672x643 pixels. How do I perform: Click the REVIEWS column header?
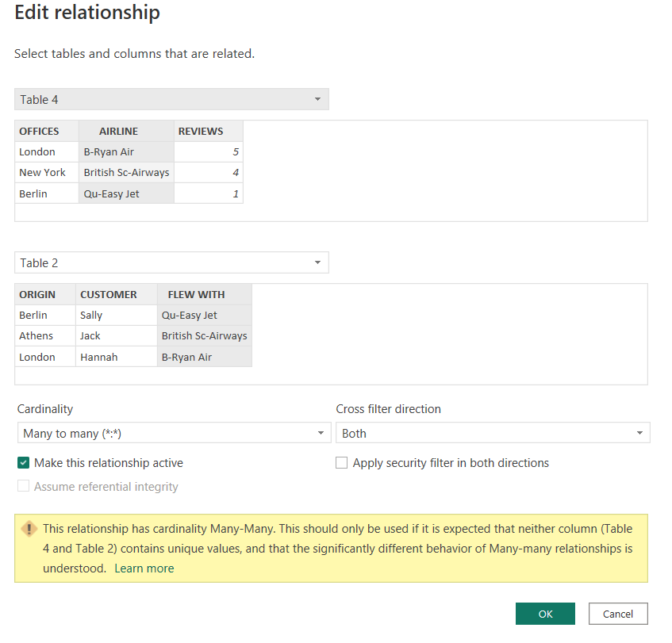pos(201,131)
